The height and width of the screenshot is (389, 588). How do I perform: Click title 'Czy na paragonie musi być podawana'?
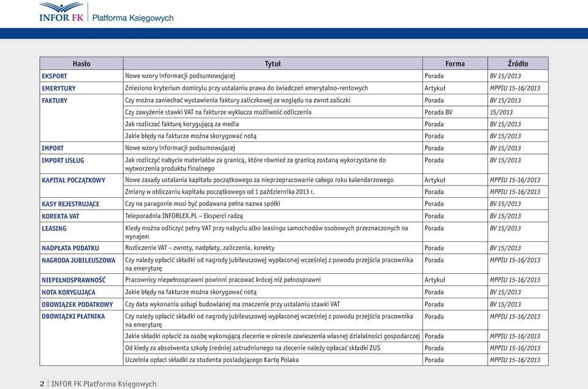203,204
